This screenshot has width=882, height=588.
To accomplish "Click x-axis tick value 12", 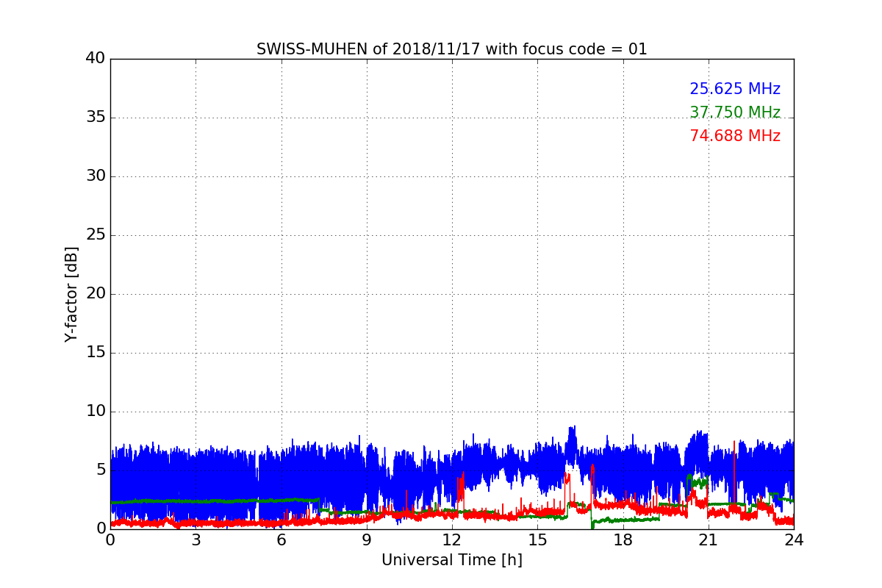I will point(452,540).
